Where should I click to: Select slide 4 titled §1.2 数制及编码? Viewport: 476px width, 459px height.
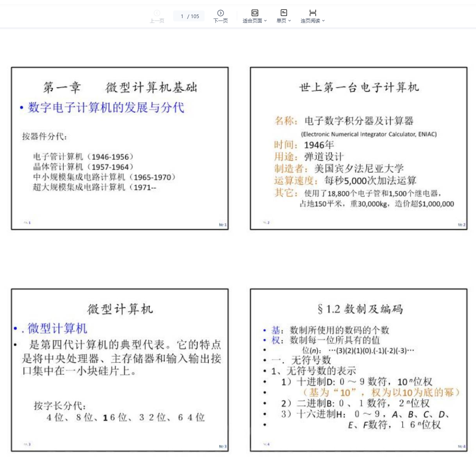pos(358,370)
